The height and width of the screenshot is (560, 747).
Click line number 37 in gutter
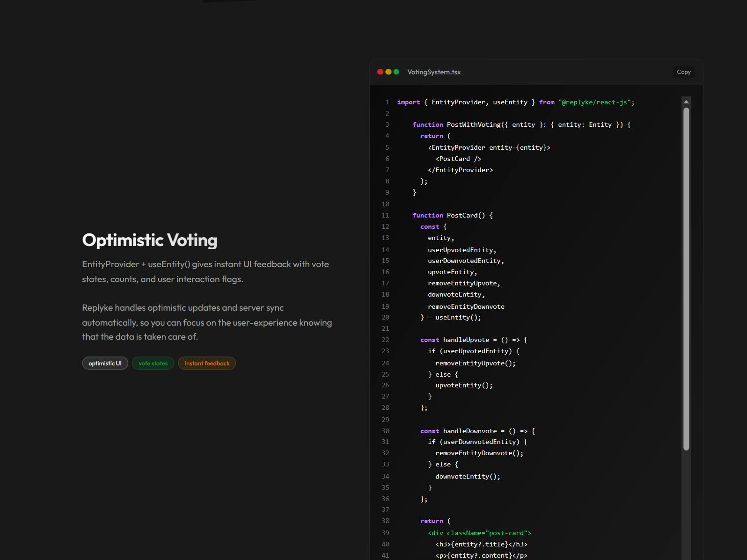pyautogui.click(x=385, y=509)
